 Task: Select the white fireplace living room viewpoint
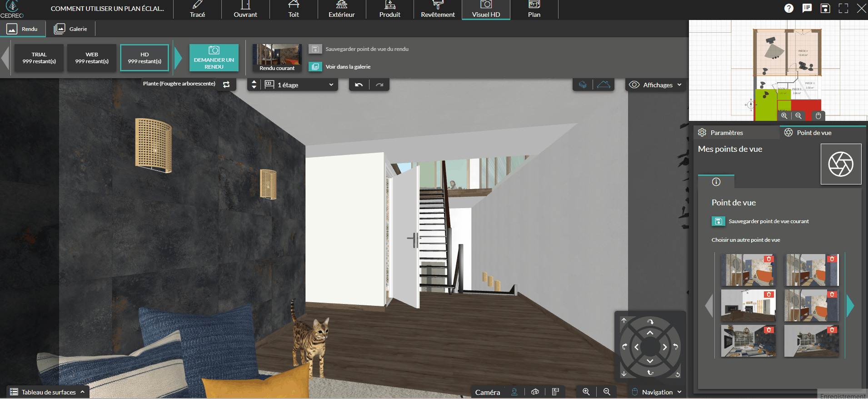748,305
